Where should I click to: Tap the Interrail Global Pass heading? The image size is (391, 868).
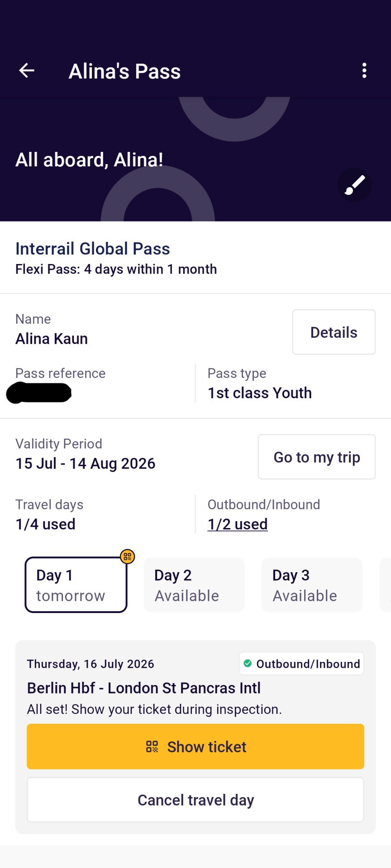pyautogui.click(x=93, y=249)
